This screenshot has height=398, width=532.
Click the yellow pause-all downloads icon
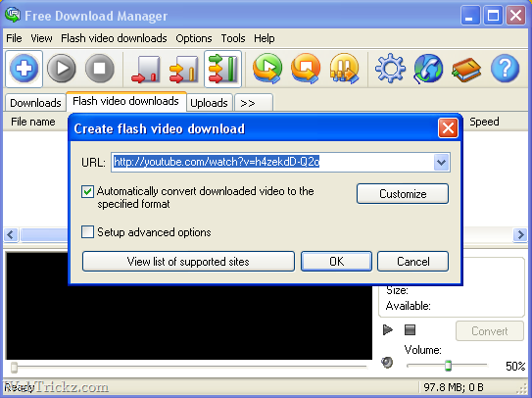pos(344,69)
